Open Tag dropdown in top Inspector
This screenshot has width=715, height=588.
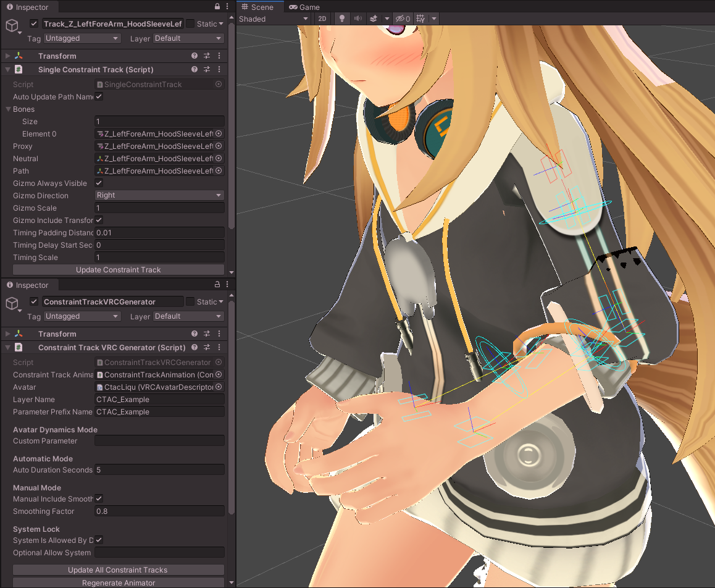[x=83, y=38]
